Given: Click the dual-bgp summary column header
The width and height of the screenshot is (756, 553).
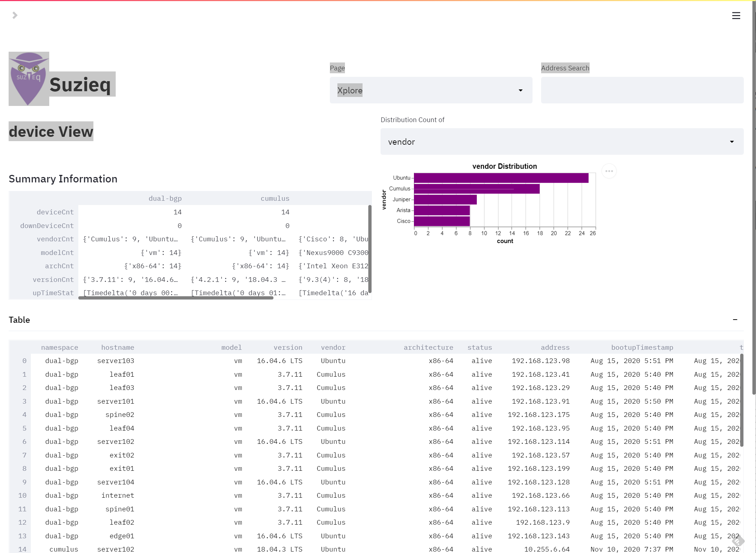Looking at the screenshot, I should pyautogui.click(x=165, y=198).
